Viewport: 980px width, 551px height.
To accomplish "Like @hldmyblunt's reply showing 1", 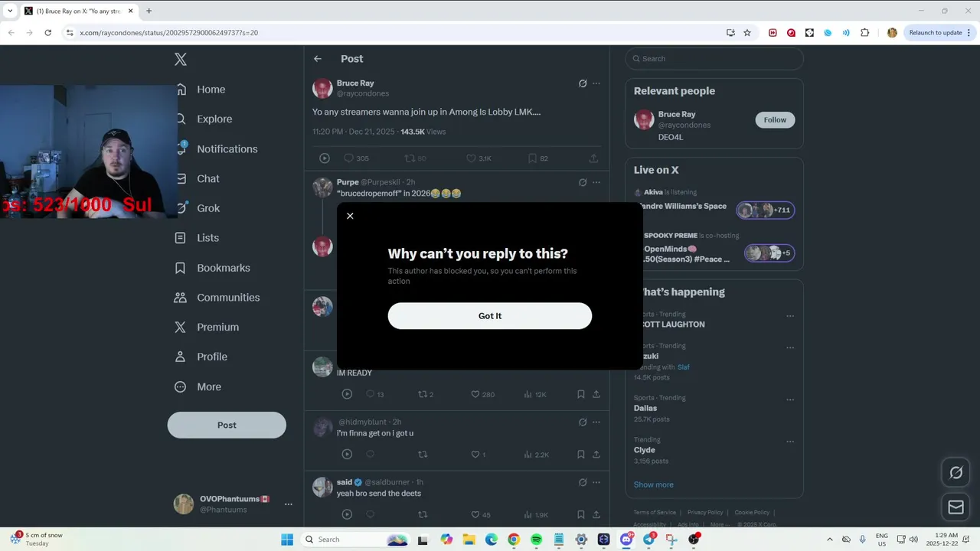I will tap(475, 455).
